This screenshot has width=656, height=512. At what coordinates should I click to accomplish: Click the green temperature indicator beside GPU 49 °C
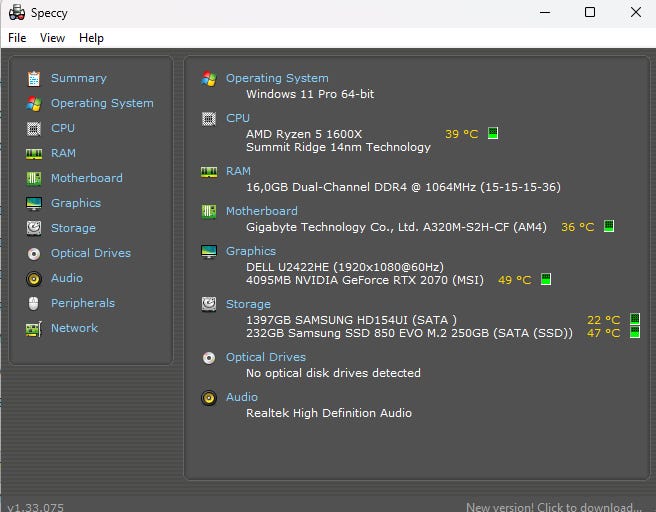click(x=546, y=279)
